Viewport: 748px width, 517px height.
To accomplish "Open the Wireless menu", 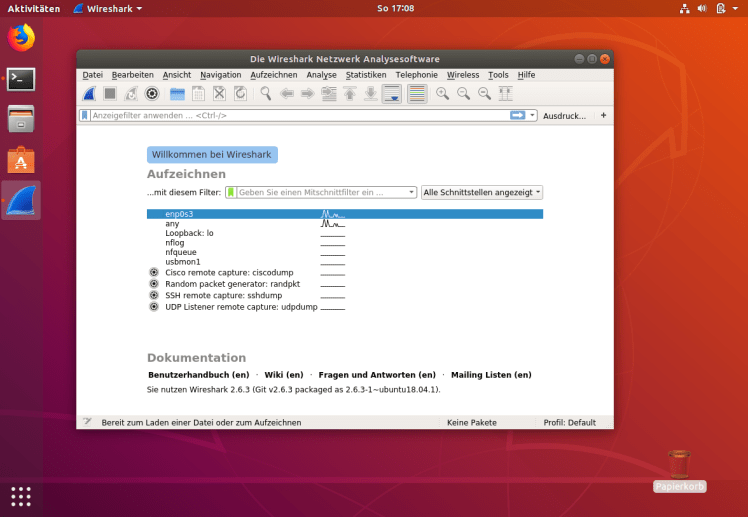I will (x=463, y=75).
